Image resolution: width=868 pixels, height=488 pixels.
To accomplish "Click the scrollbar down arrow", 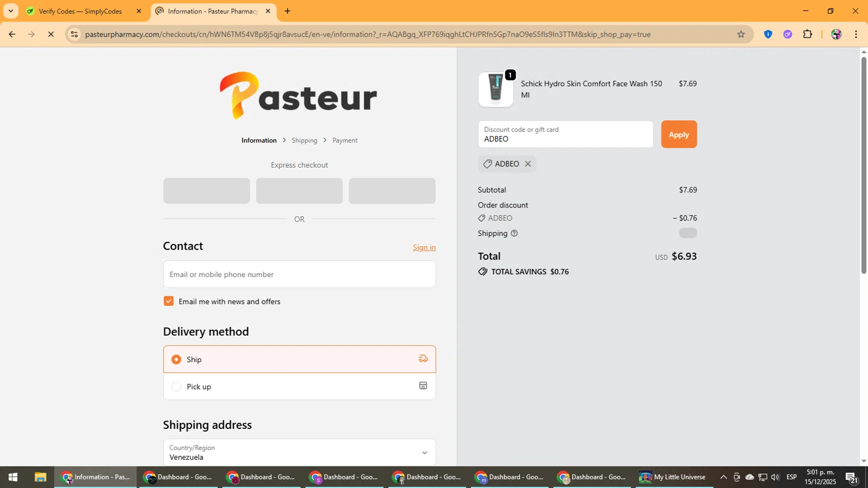I will (863, 461).
